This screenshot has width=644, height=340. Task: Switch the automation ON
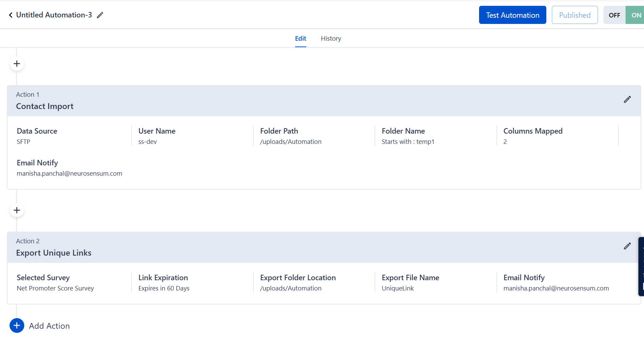pyautogui.click(x=635, y=15)
